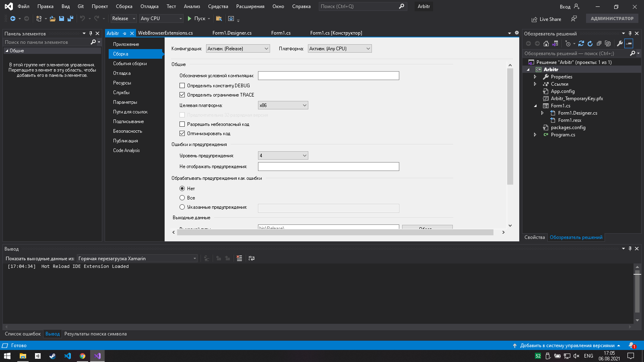Screen dimensions: 644x362
Task: Select 'Указанные предупреждения' radio button
Action: (x=182, y=207)
